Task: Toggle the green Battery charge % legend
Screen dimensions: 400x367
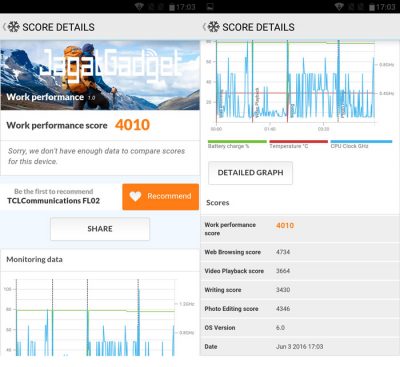Action: (237, 144)
